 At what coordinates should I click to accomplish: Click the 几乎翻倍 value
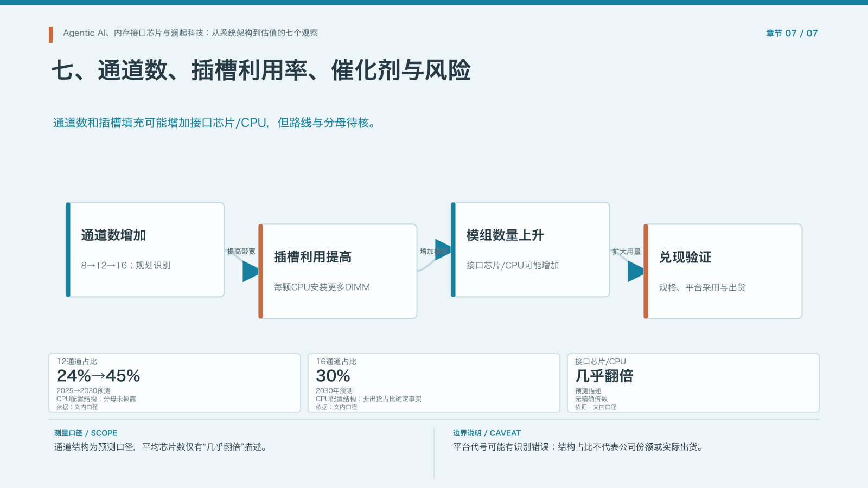pos(604,376)
